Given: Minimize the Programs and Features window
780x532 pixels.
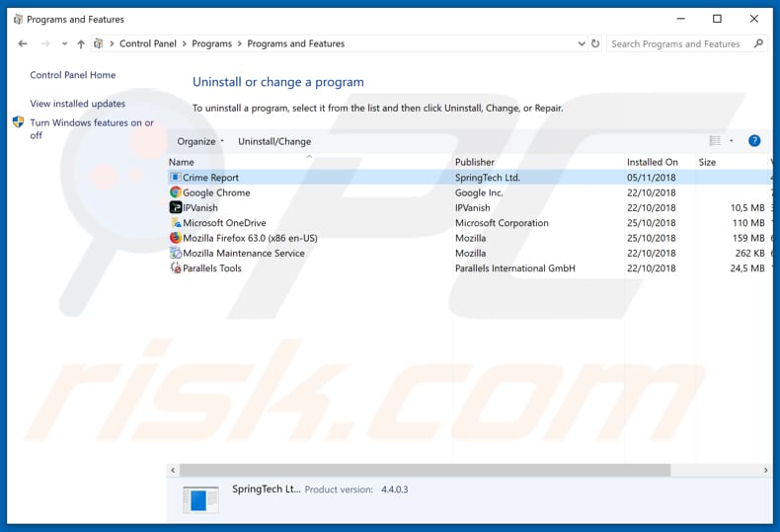Looking at the screenshot, I should pyautogui.click(x=681, y=19).
